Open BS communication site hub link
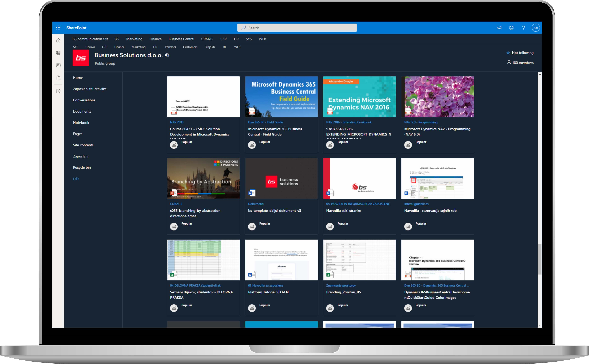The image size is (589, 364). point(90,39)
